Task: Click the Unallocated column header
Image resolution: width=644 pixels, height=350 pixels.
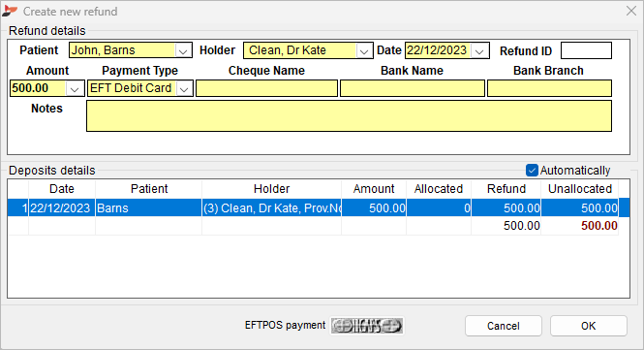Action: [580, 189]
